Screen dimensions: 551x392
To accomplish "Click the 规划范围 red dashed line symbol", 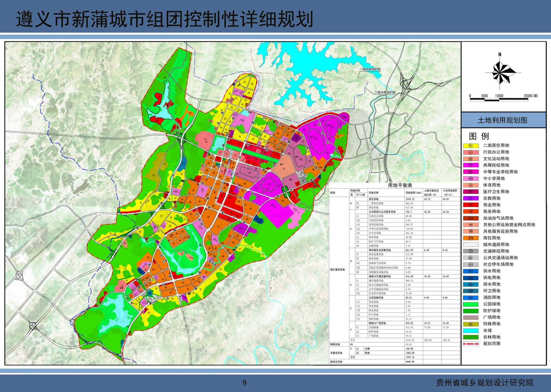I will 471,344.
